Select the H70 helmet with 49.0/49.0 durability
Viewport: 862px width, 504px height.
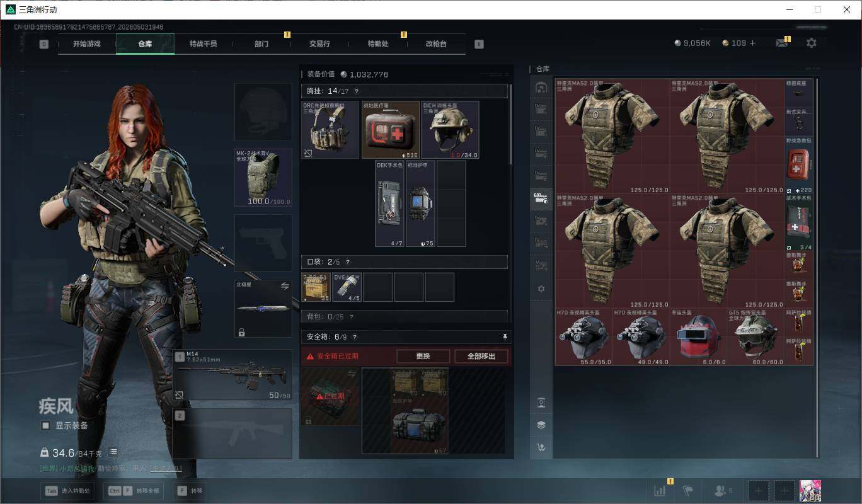(x=641, y=337)
